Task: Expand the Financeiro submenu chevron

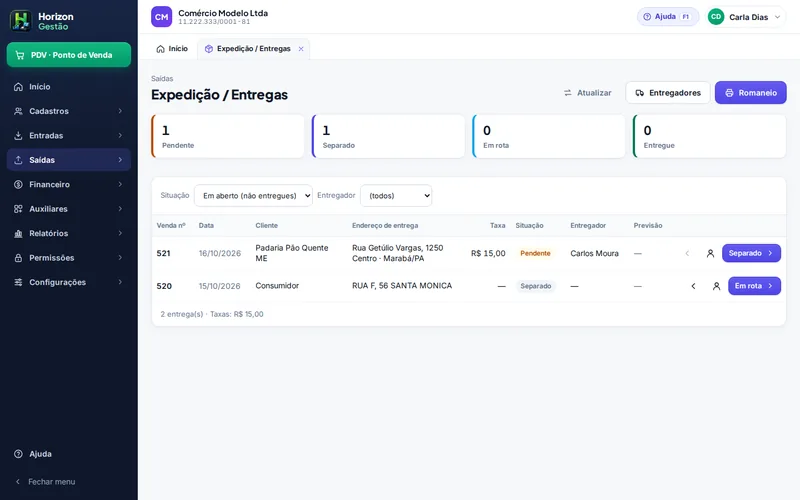Action: click(x=120, y=185)
